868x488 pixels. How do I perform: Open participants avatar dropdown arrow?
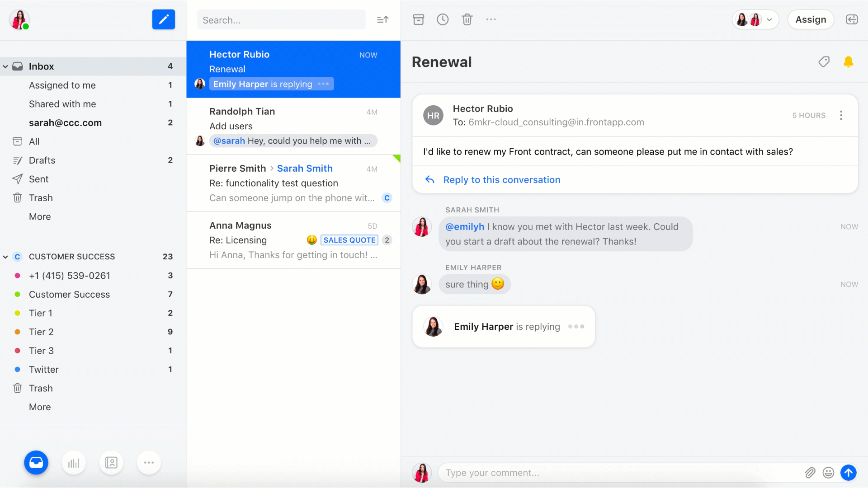tap(769, 19)
